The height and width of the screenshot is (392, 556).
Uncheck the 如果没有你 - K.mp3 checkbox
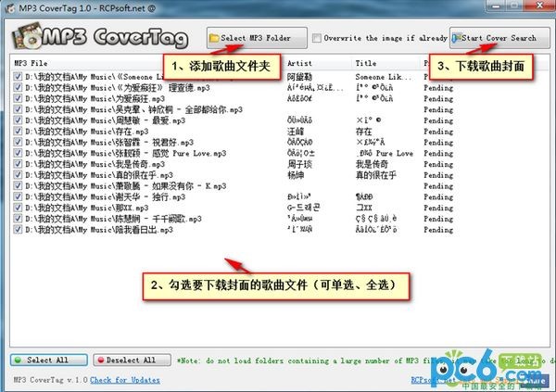click(x=18, y=186)
